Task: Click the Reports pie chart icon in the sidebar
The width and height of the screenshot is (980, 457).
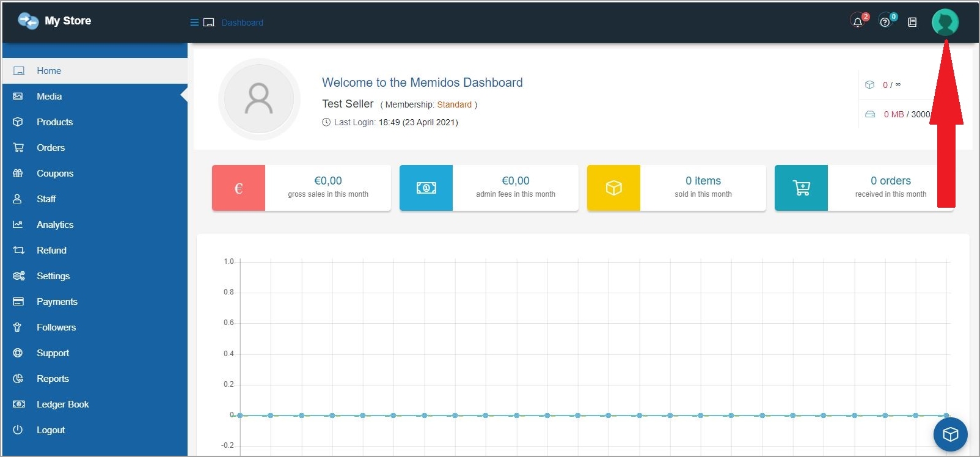Action: pyautogui.click(x=18, y=379)
